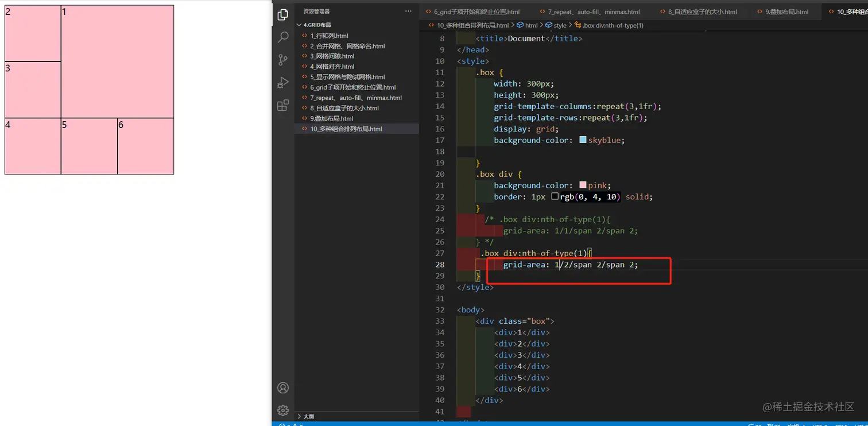Open file 5_显示网格与隐试网格.html in explorer
868x426 pixels.
pos(356,77)
